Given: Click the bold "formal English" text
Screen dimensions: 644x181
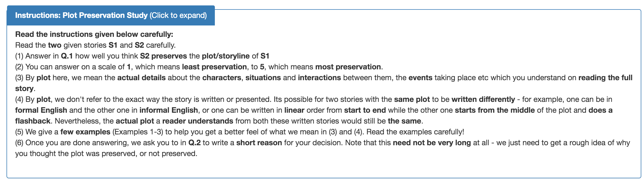Looking at the screenshot, I should [x=41, y=110].
